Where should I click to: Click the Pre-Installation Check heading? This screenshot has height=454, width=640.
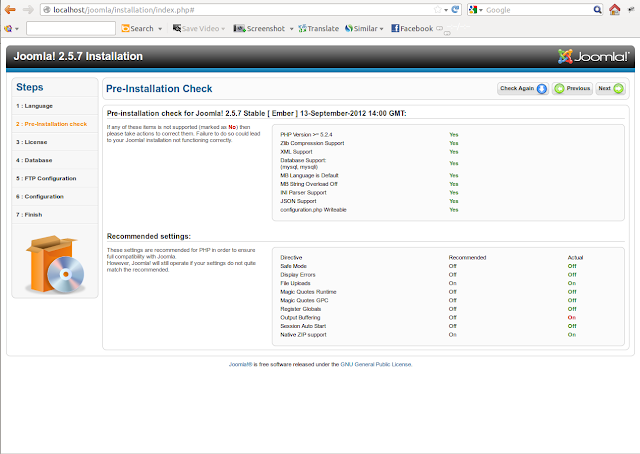coord(159,89)
